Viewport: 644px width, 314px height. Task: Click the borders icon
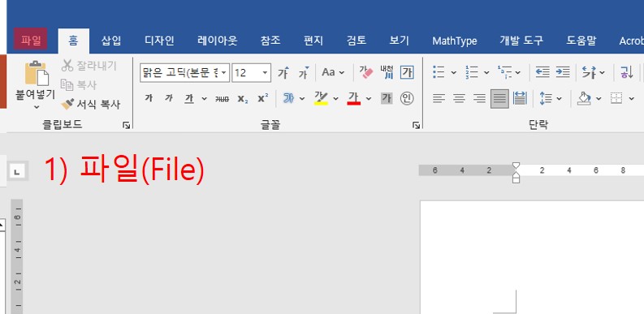pyautogui.click(x=616, y=98)
